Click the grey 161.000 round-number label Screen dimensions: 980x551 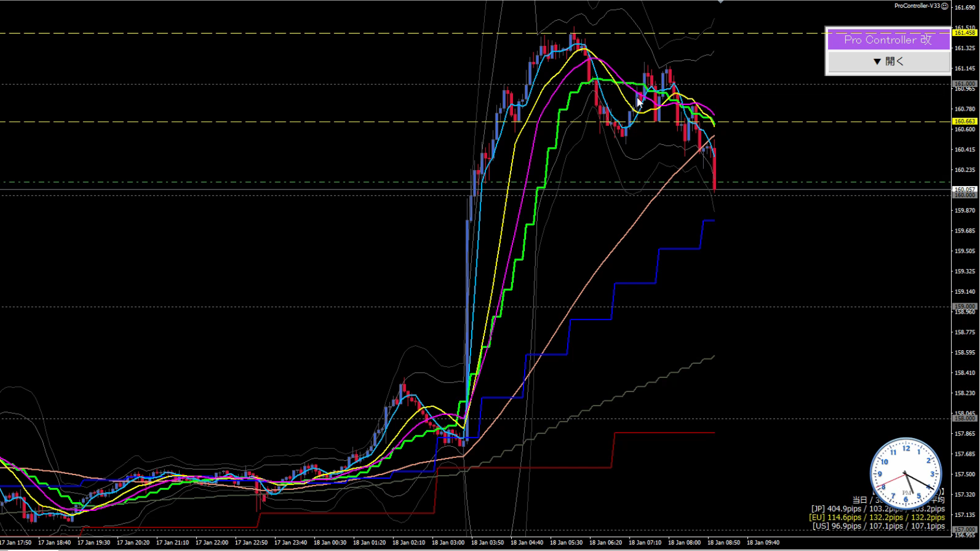coord(965,84)
